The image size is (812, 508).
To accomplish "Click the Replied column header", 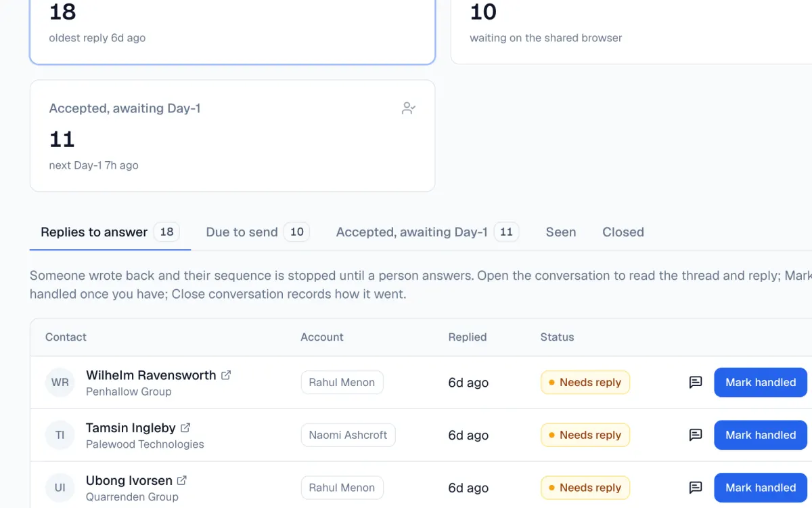I will pos(468,337).
